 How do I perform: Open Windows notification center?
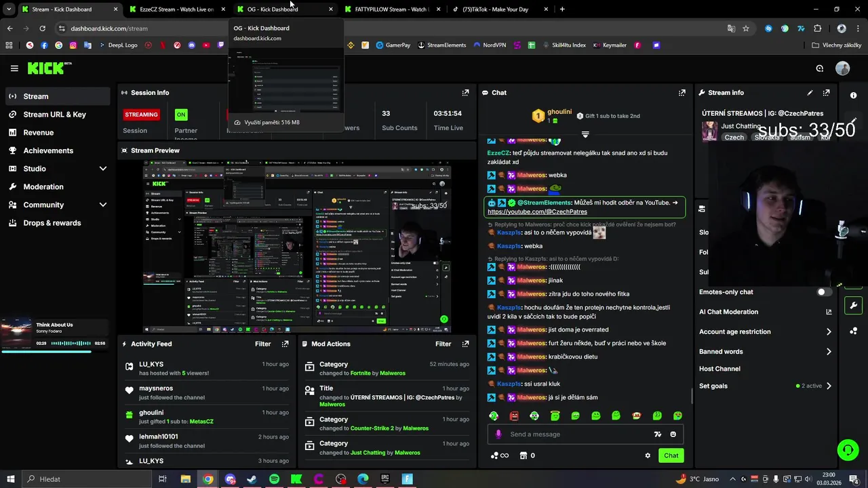point(854,479)
